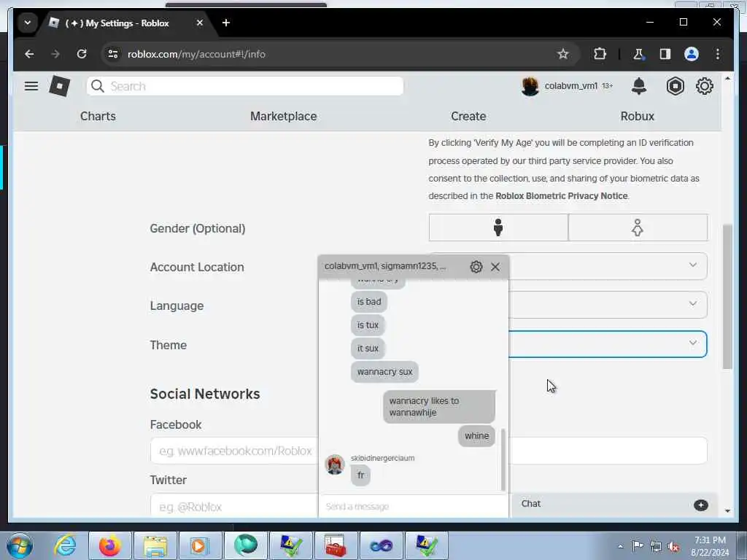This screenshot has height=560, width=747.
Task: Click the muted volume tray icon
Action: [673, 546]
